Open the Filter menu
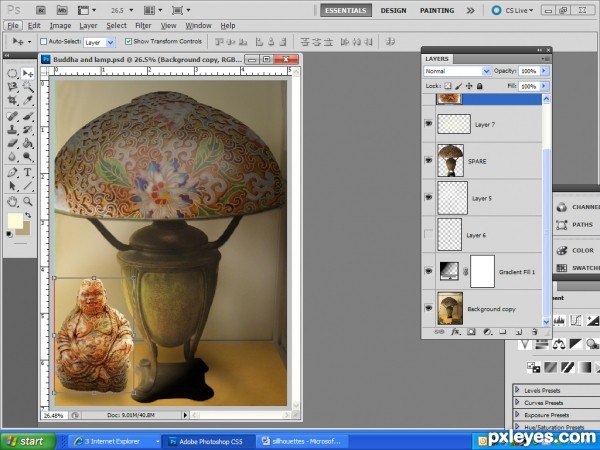The height and width of the screenshot is (450, 600). pyautogui.click(x=143, y=26)
